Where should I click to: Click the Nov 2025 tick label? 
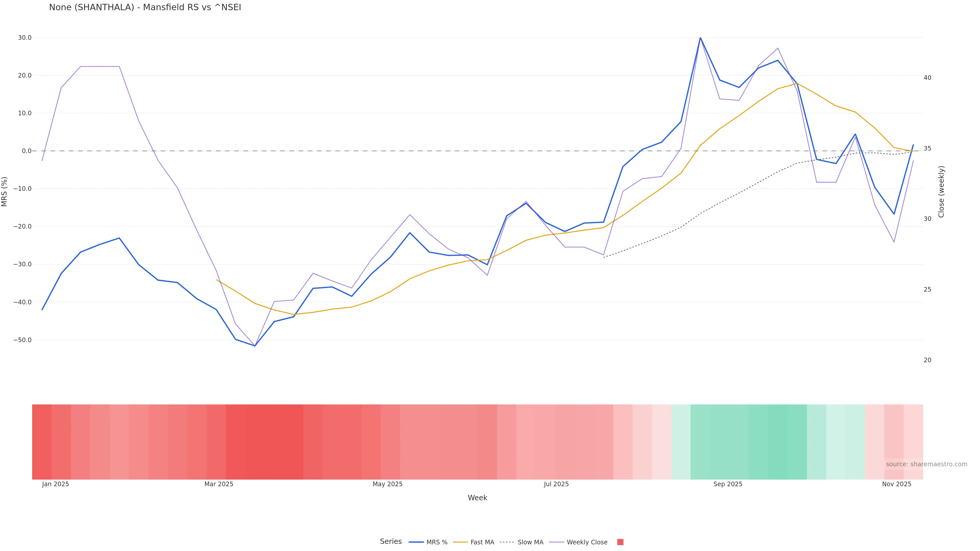click(897, 484)
